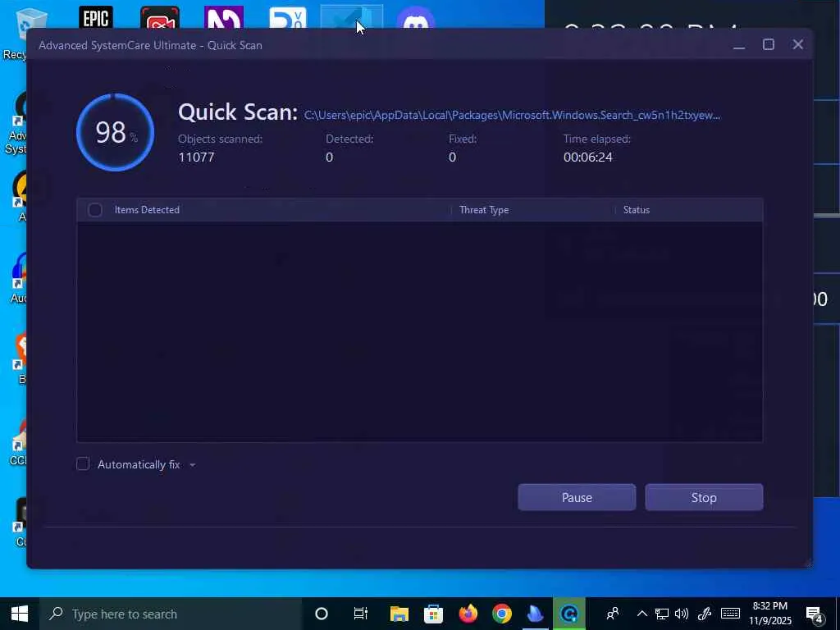The height and width of the screenshot is (630, 840).
Task: Click the taskbar search box
Action: 171,614
